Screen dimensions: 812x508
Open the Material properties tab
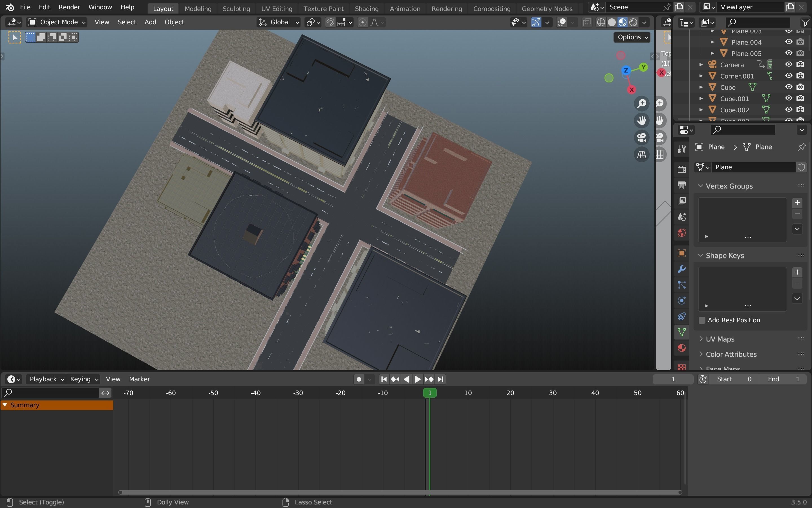pos(681,348)
